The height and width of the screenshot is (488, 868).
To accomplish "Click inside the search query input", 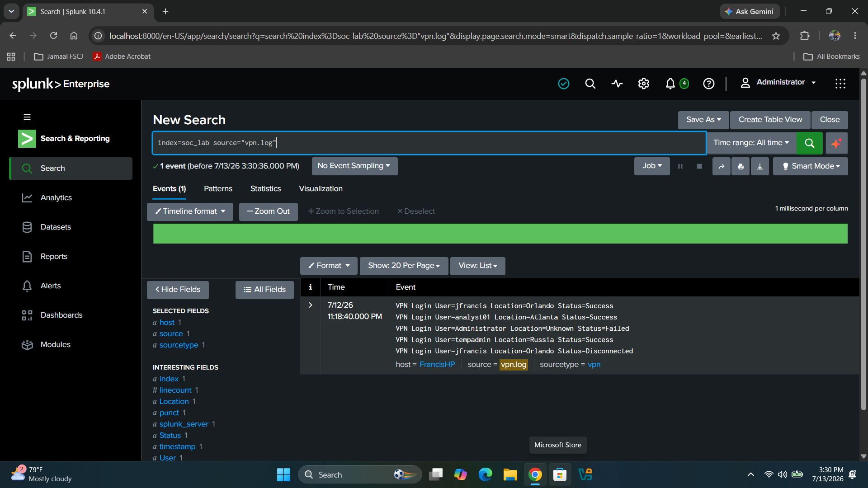I will pyautogui.click(x=429, y=143).
